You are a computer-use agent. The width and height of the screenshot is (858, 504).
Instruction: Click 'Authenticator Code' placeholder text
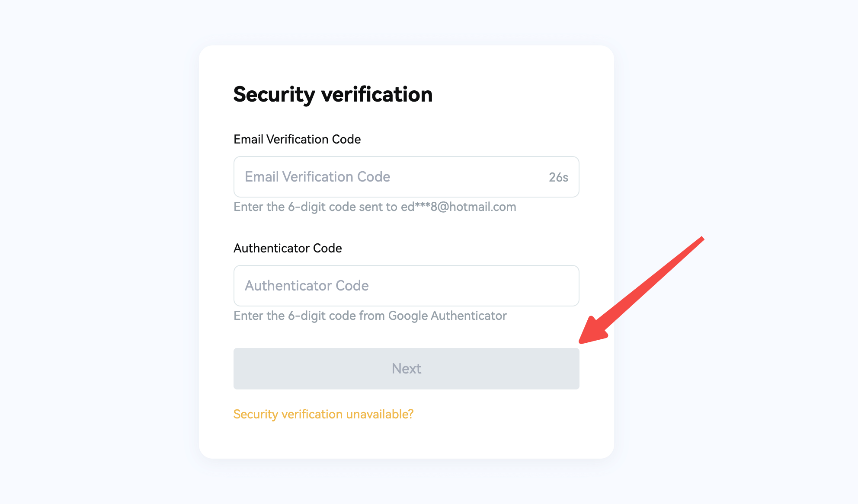306,286
